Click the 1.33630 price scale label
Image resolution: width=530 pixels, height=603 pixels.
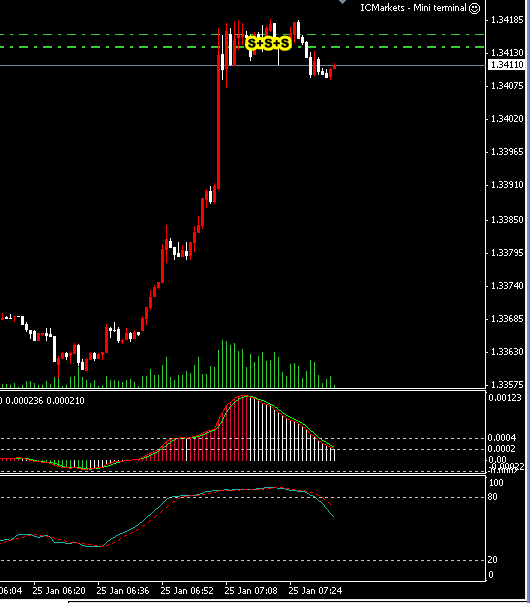point(507,352)
